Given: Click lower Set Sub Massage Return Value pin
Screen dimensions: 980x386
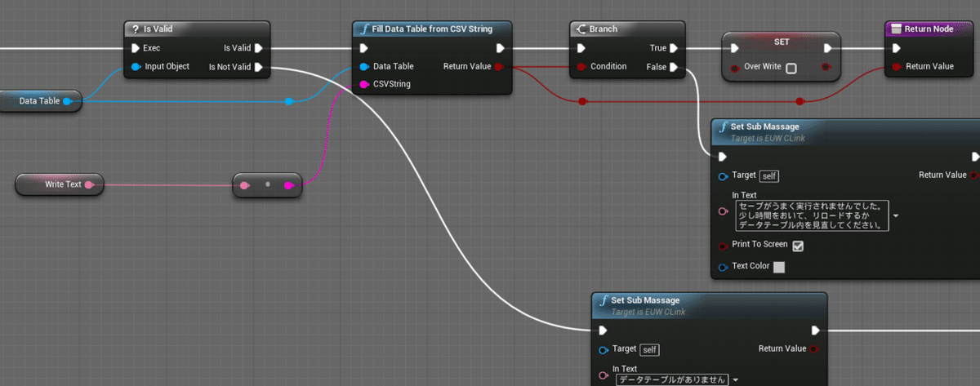Looking at the screenshot, I should [x=815, y=349].
